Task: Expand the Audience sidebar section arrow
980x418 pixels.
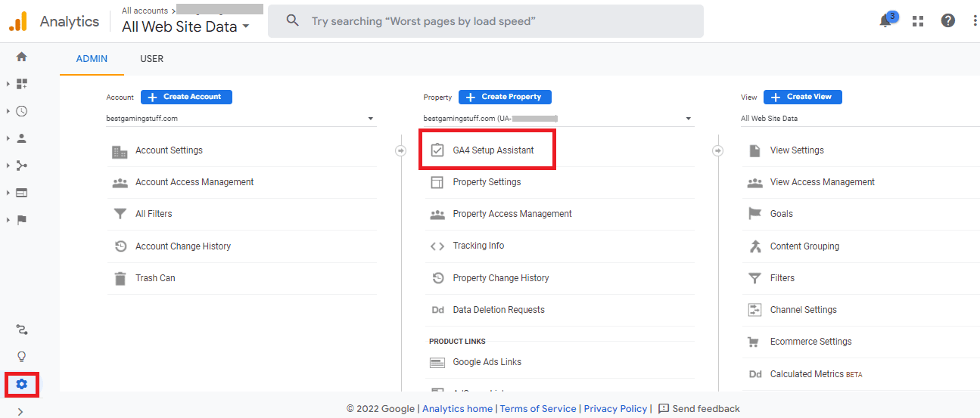Action: (x=8, y=138)
